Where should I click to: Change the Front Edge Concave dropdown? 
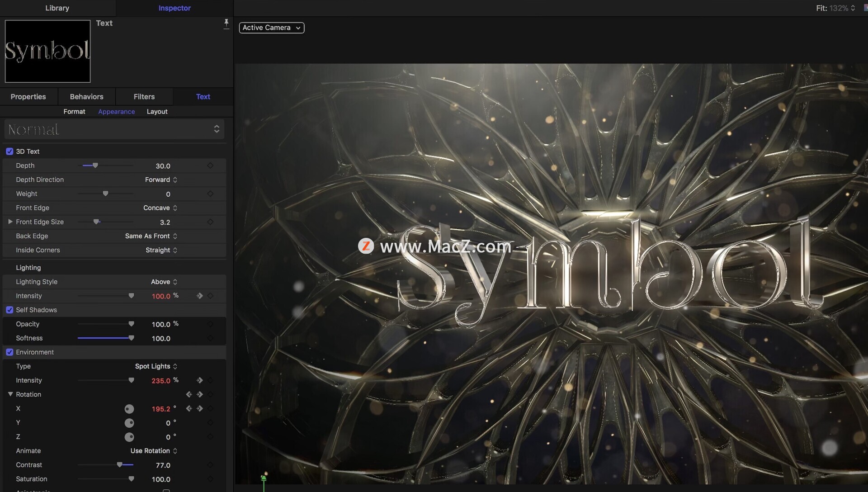click(x=160, y=208)
